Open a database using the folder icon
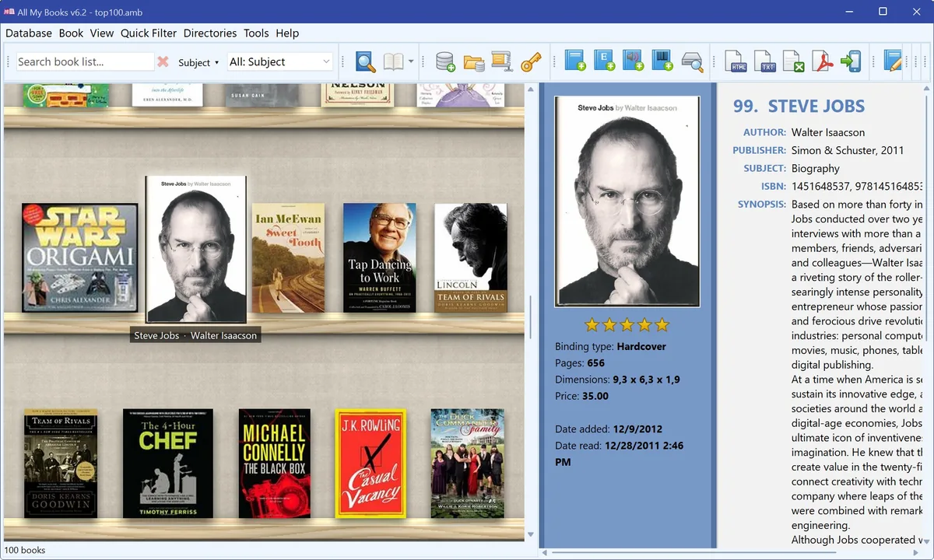Screen dimensions: 934x560 coord(474,61)
